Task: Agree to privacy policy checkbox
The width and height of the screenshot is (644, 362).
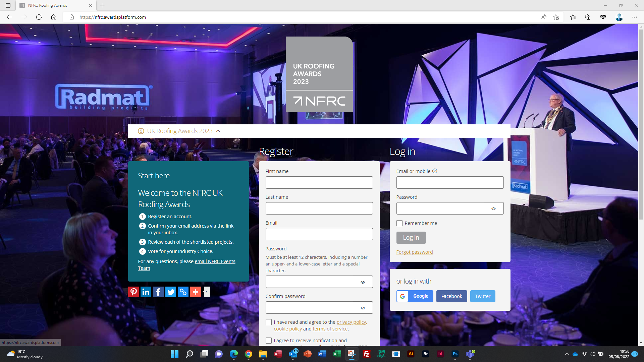Action: (x=269, y=322)
